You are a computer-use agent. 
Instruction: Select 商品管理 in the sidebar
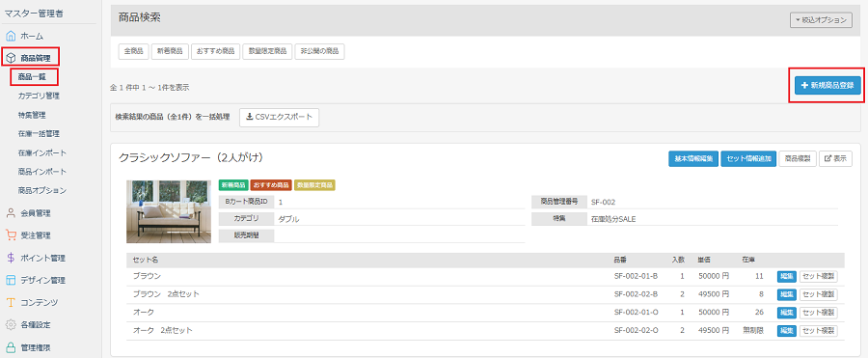[x=36, y=58]
